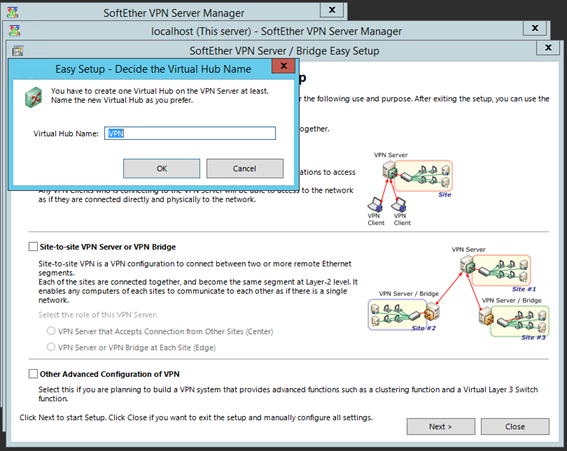Click the orange Site #3 bridge server icon
Screen dimensions: 567x451
click(x=486, y=316)
